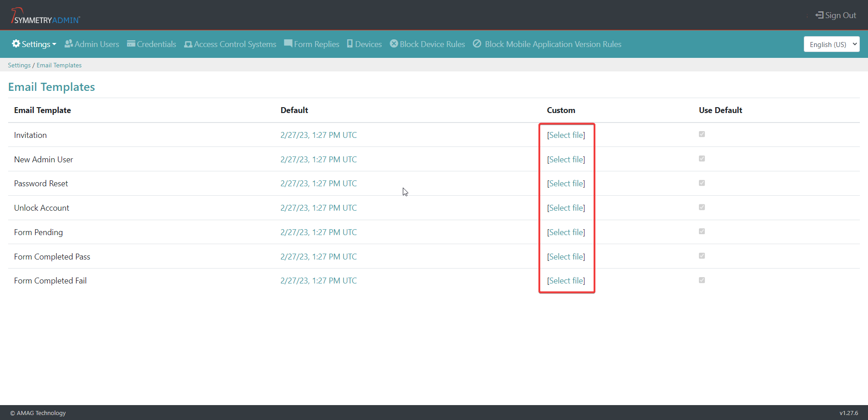Click the Symmetry Admin logo
Image resolution: width=868 pixels, height=420 pixels.
coord(45,15)
